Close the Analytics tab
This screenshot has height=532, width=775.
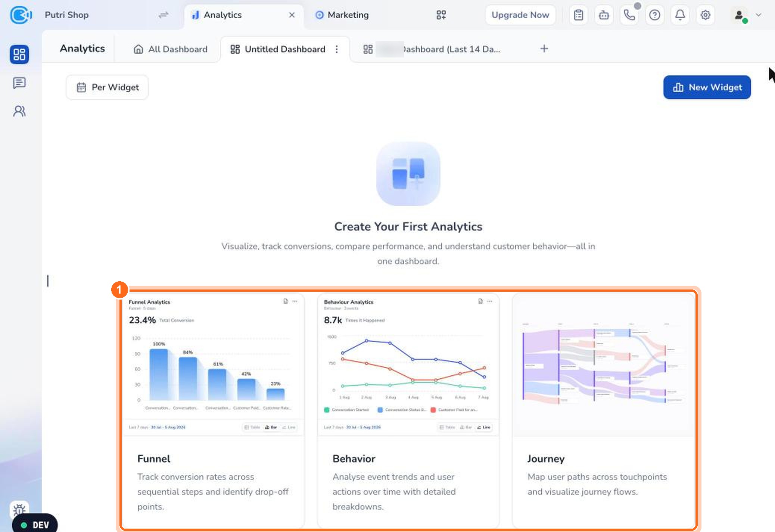pos(292,15)
